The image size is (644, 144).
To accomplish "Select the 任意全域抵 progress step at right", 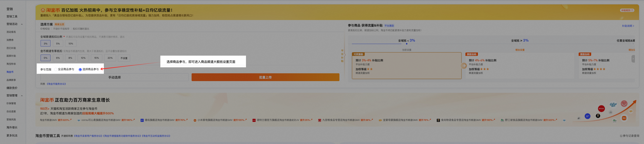I will 626,41.
